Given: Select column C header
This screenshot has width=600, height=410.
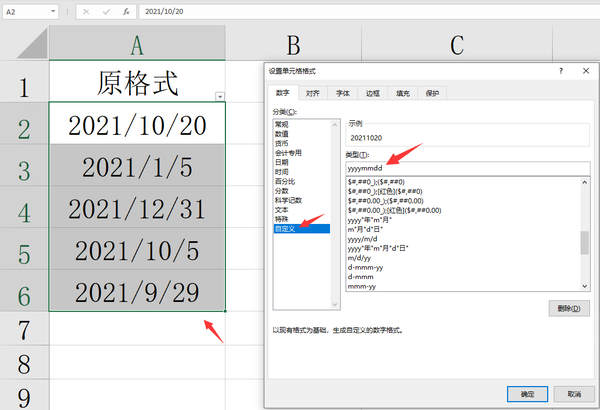Looking at the screenshot, I should 457,43.
